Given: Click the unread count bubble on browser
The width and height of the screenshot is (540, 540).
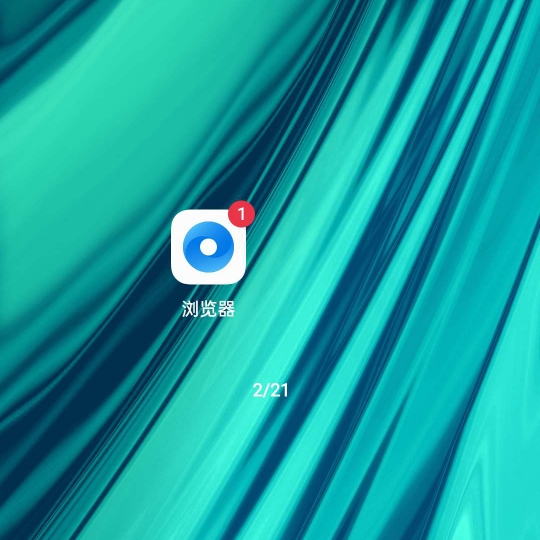Looking at the screenshot, I should 241,214.
